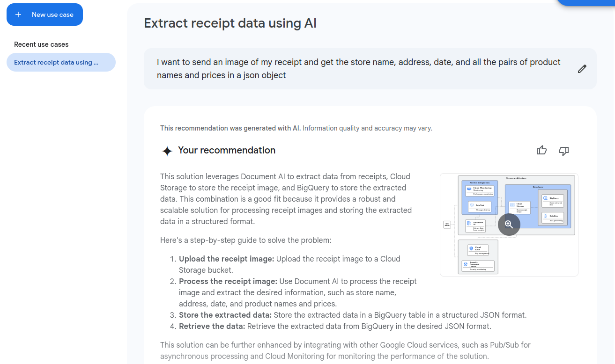Viewport: 615px width, 364px height.
Task: Open the 'Extract receipt data using ...' recent use case
Action: [x=61, y=62]
